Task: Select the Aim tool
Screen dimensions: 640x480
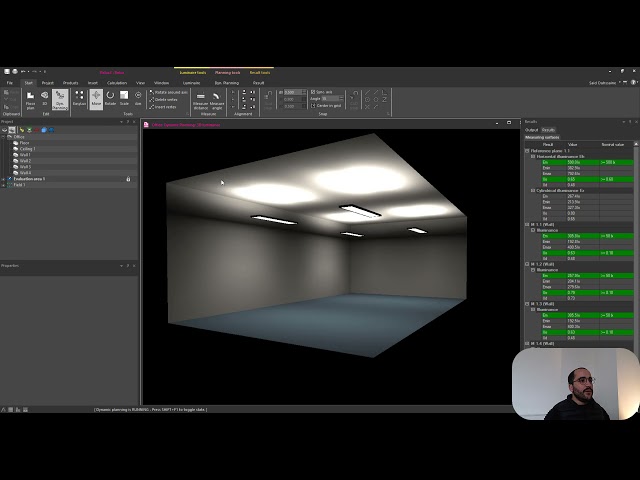Action: tap(138, 98)
